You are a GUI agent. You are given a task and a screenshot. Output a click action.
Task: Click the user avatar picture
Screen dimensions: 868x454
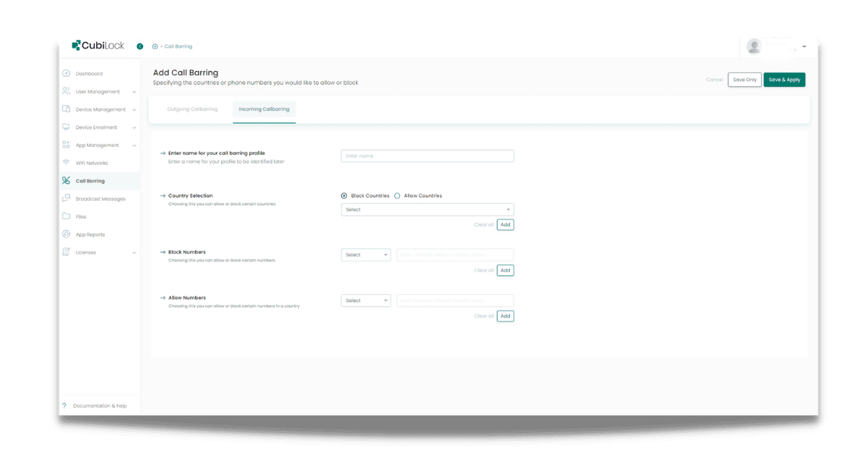click(754, 46)
